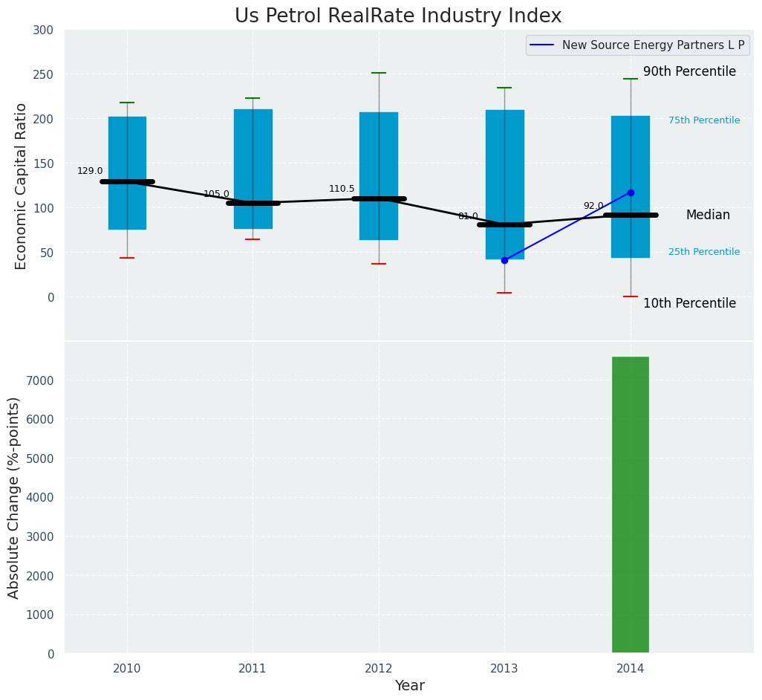Click the chart title Us Petrol RealRate Industry Index

point(398,16)
